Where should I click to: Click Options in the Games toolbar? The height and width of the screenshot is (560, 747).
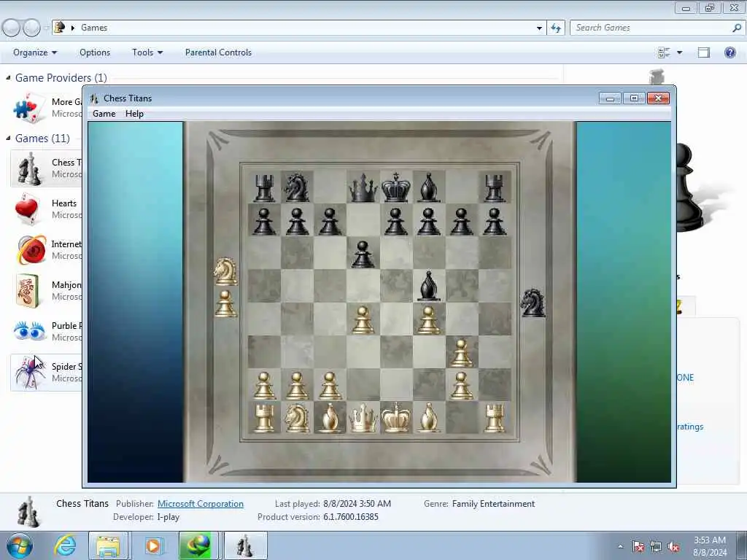95,52
